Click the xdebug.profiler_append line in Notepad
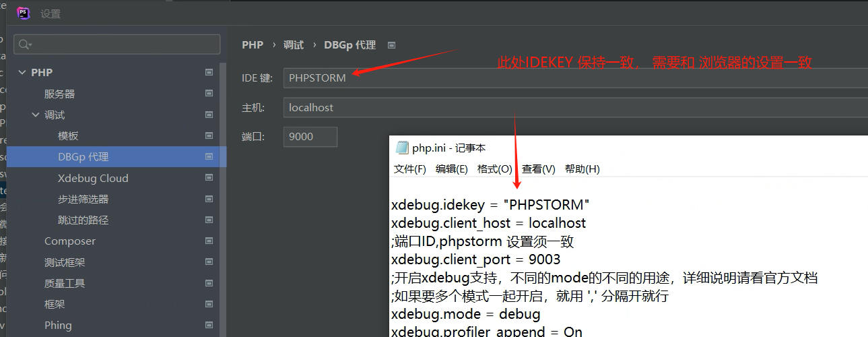Screen dimensions: 868x337 (x=487, y=331)
